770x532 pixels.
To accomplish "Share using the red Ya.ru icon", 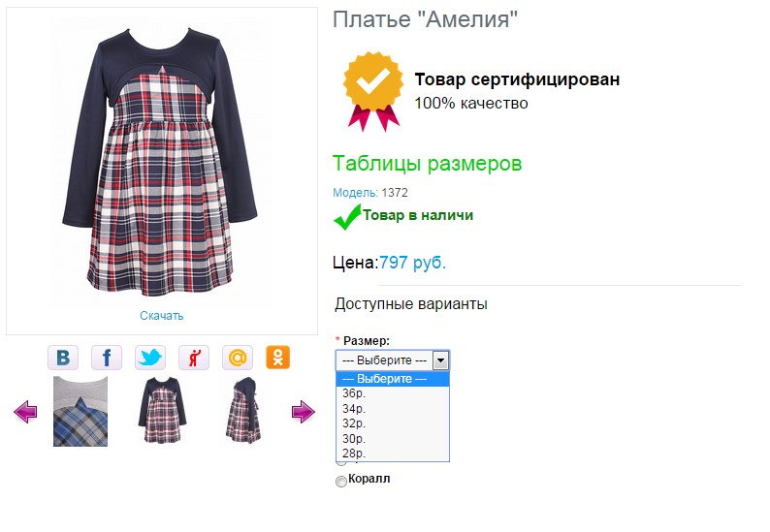I will [x=194, y=358].
